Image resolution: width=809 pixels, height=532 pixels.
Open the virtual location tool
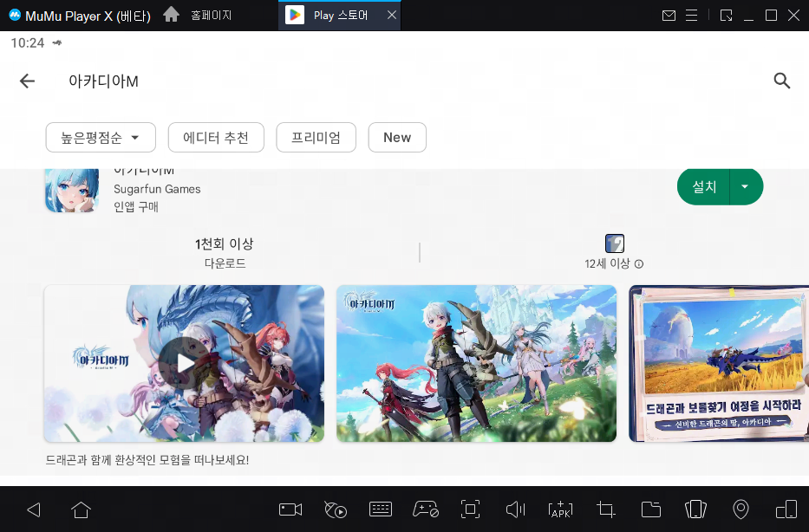[x=740, y=509]
